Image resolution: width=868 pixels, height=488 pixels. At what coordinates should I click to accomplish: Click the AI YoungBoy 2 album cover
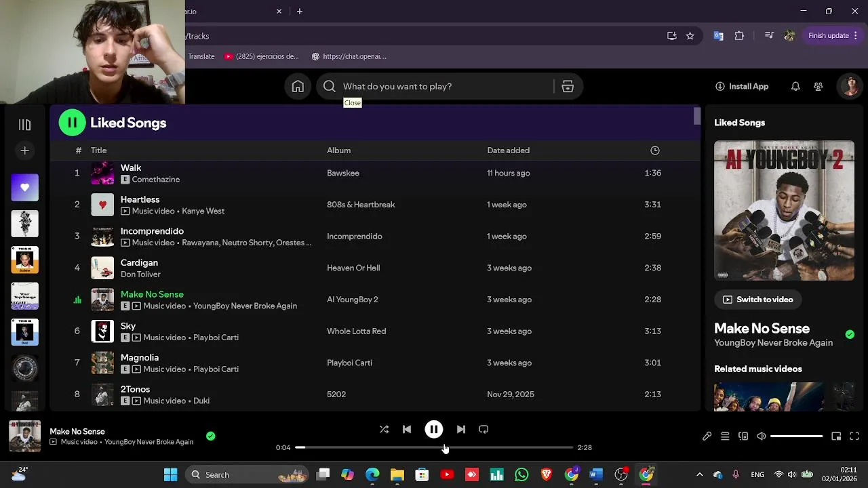coord(784,211)
